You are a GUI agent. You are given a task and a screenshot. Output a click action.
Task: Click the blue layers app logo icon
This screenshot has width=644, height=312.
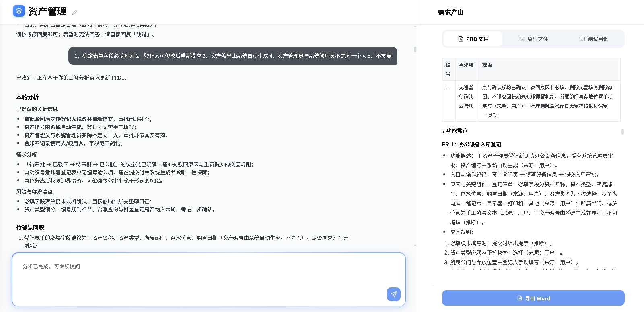pos(19,11)
